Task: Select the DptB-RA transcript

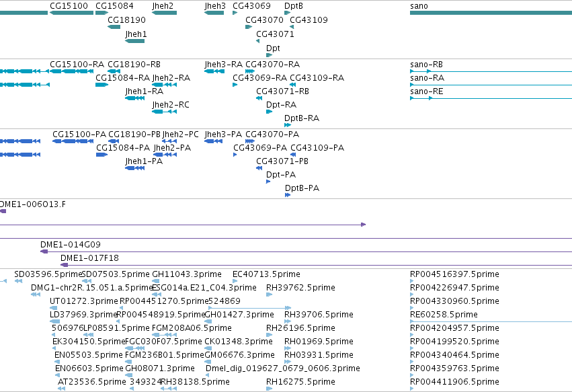Action: click(x=288, y=125)
